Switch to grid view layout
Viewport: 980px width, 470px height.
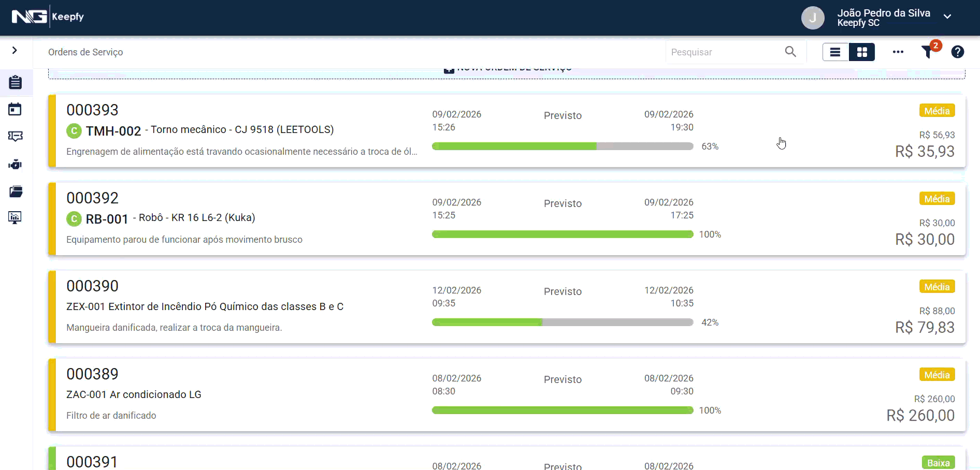click(861, 52)
